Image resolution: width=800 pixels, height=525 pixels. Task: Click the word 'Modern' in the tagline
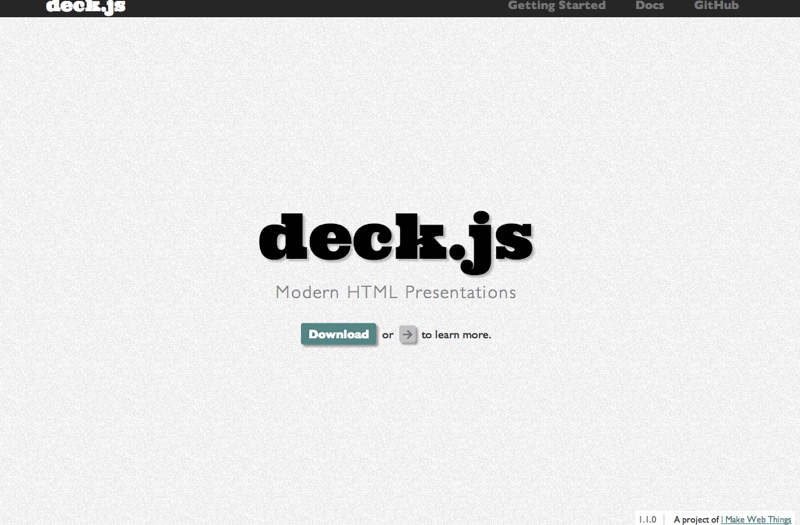307,293
